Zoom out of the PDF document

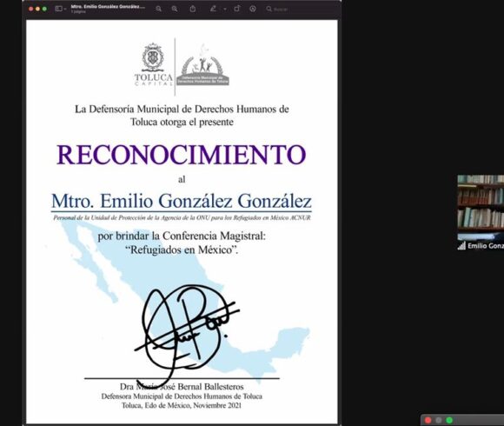[159, 9]
